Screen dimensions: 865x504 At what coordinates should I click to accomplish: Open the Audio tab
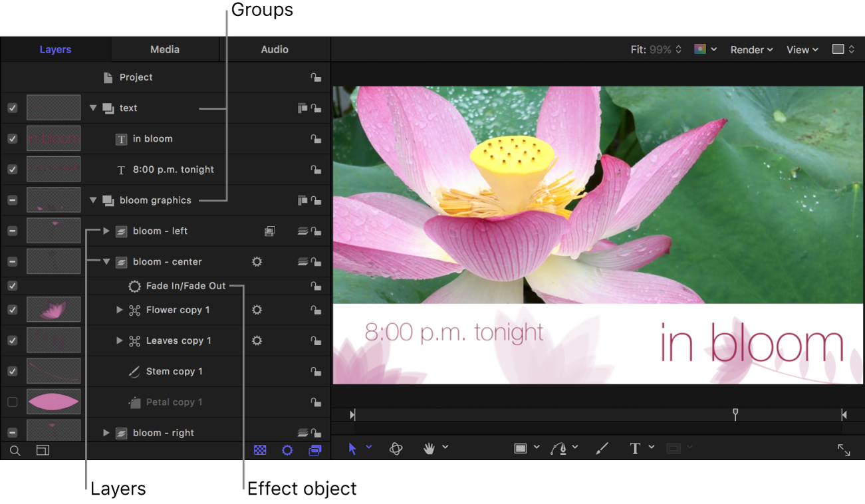coord(274,50)
